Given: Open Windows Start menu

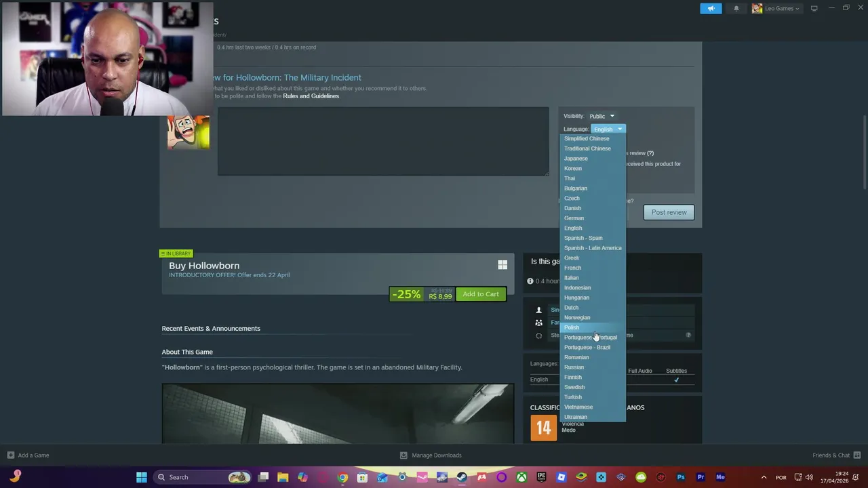Looking at the screenshot, I should pyautogui.click(x=142, y=477).
